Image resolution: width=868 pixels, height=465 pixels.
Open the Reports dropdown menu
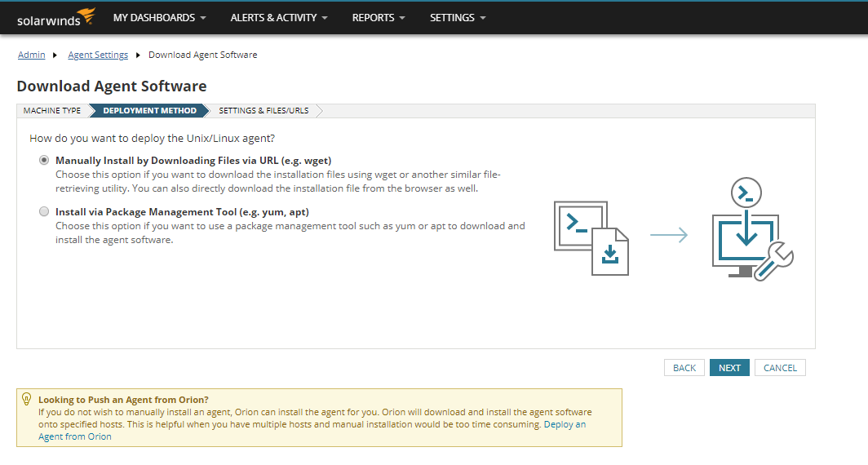(379, 18)
